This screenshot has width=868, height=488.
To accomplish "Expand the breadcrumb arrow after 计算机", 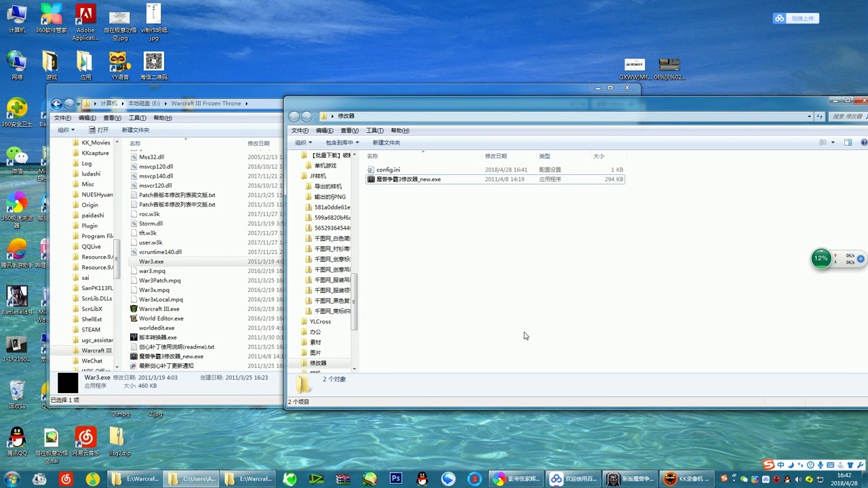I will (123, 104).
